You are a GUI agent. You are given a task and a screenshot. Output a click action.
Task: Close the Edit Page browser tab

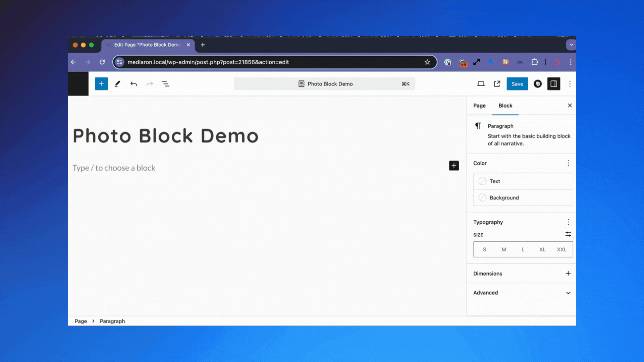tap(189, 45)
